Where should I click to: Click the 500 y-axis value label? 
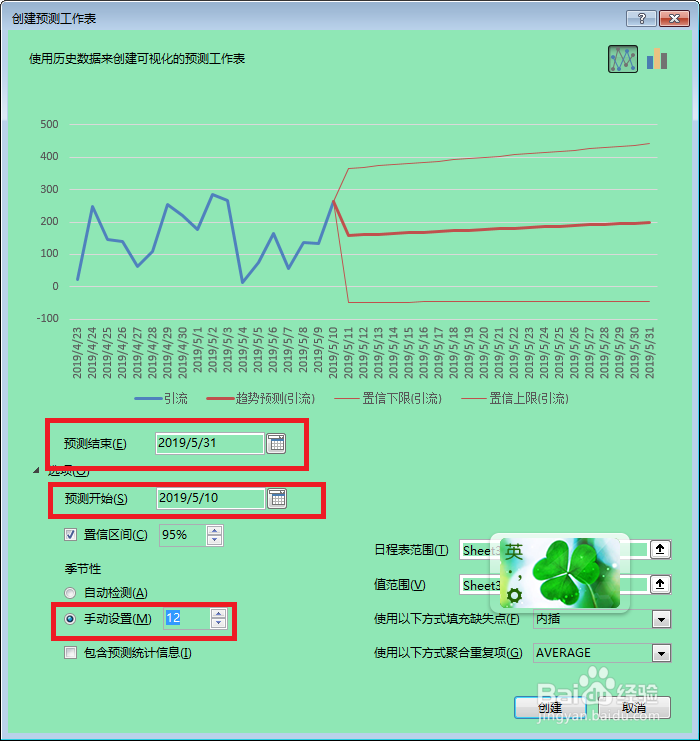tap(49, 124)
